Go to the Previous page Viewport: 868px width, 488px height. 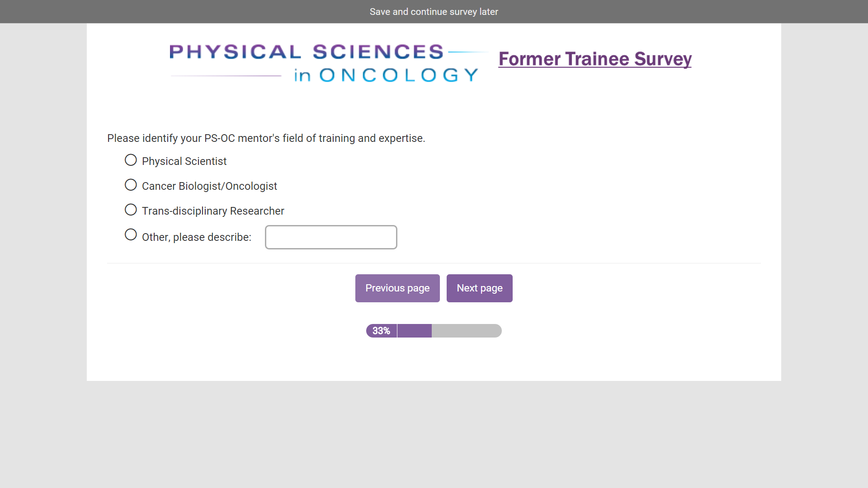point(397,288)
